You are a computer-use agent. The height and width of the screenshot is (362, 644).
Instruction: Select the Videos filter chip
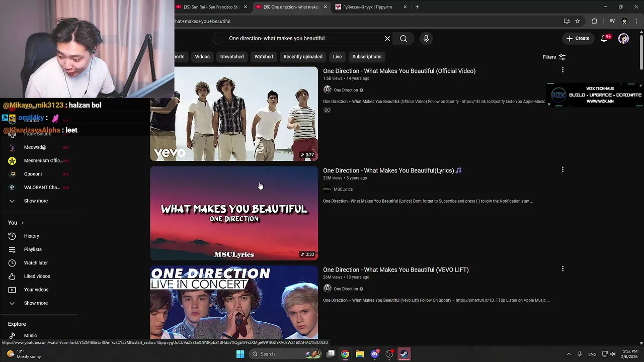click(x=202, y=57)
